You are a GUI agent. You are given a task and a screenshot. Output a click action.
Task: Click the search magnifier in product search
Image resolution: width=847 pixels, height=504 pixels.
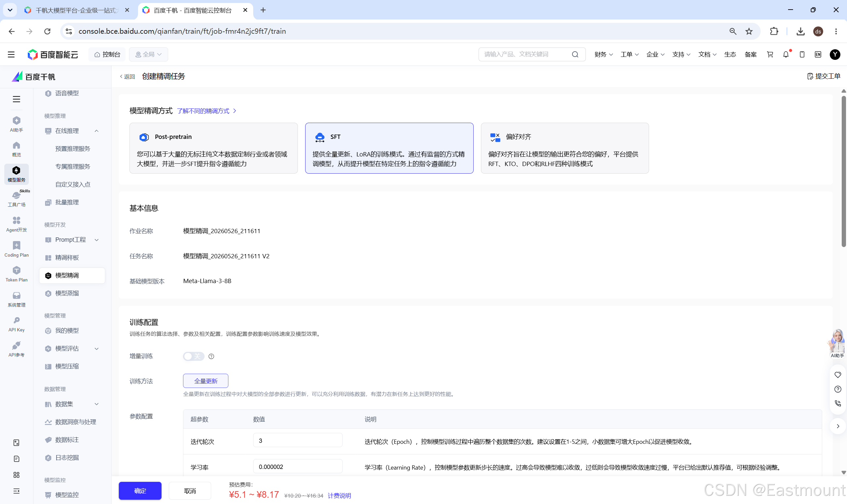pyautogui.click(x=575, y=54)
